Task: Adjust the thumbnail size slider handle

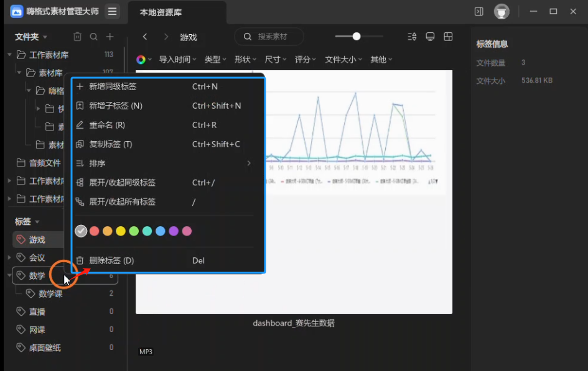Action: click(x=357, y=36)
